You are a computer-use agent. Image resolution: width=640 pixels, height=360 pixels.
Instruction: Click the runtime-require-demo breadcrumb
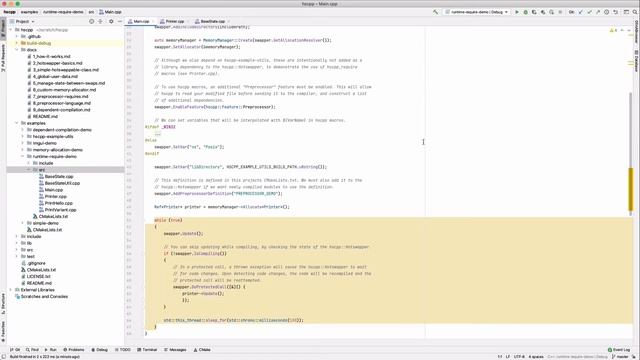click(x=63, y=12)
